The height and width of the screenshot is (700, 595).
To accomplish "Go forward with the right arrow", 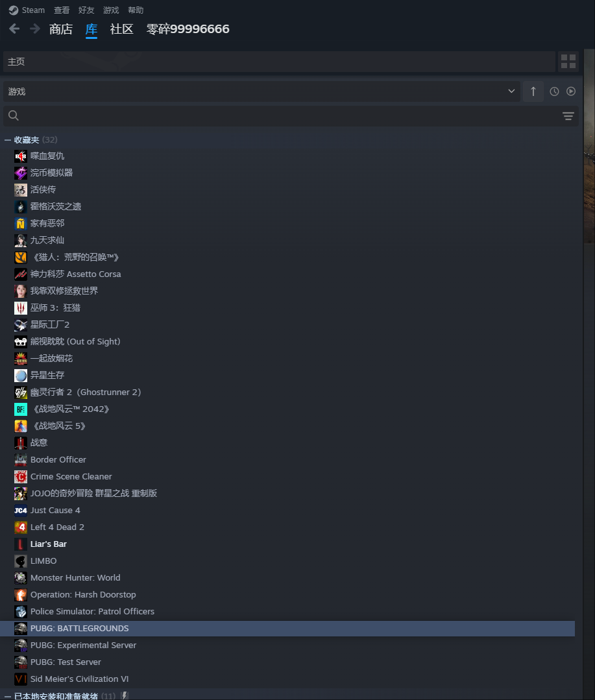I will (35, 29).
